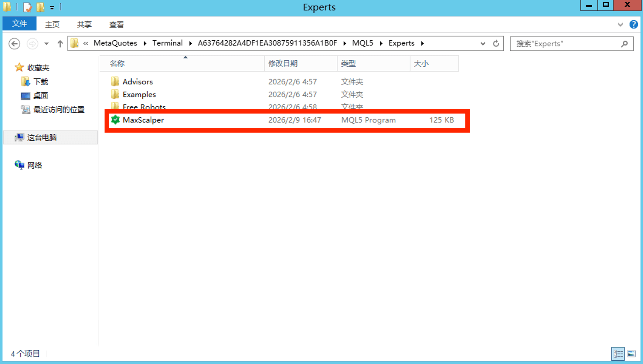Click the Back navigation arrow

click(14, 44)
